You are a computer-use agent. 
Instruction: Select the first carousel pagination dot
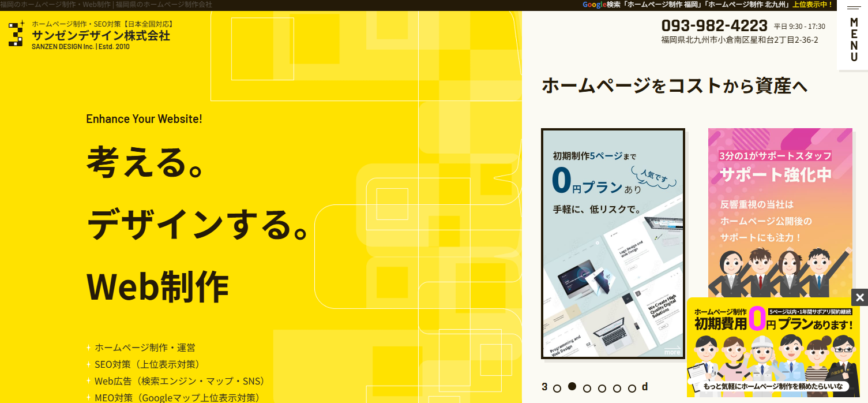click(x=557, y=389)
